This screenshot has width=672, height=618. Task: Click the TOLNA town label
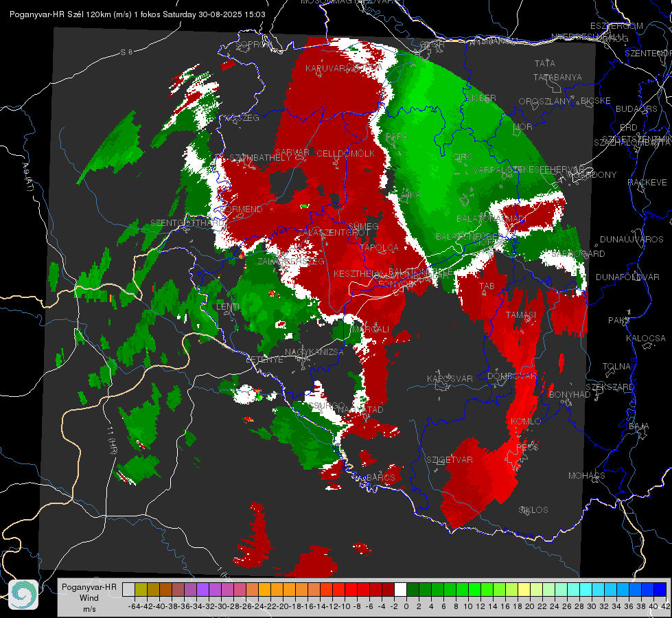pyautogui.click(x=616, y=366)
